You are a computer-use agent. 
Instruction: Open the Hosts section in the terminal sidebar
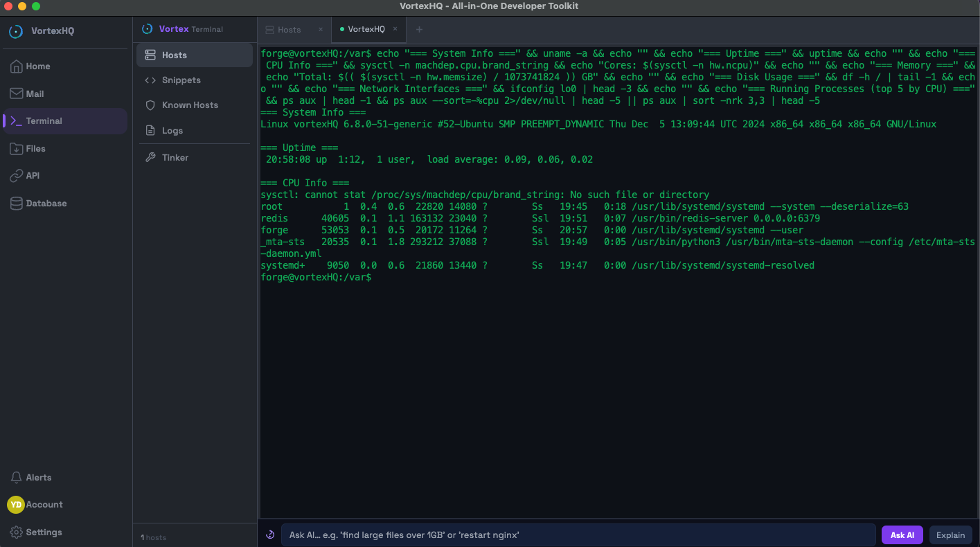[172, 54]
